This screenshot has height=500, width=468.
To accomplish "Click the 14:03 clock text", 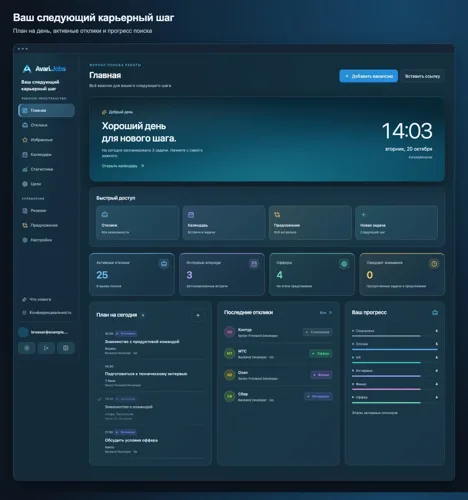I will 407,131.
